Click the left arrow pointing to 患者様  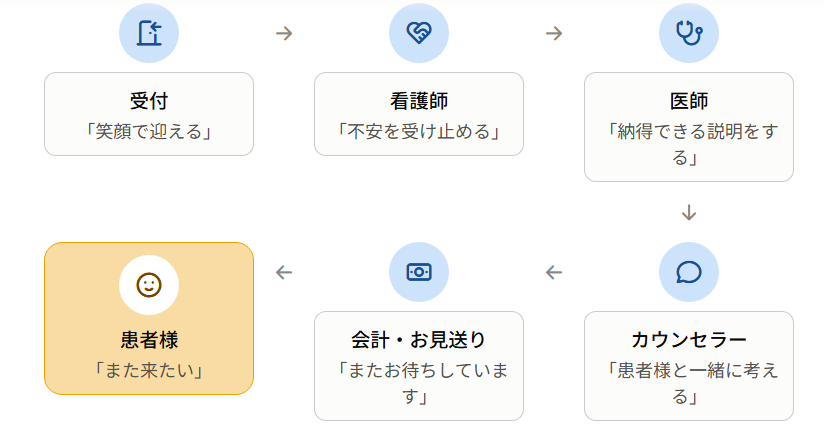(x=284, y=272)
